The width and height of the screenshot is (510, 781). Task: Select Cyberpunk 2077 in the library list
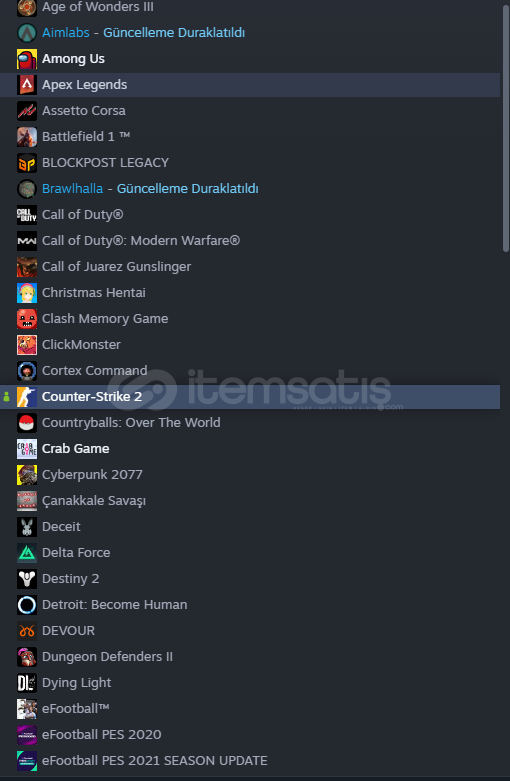pyautogui.click(x=250, y=475)
